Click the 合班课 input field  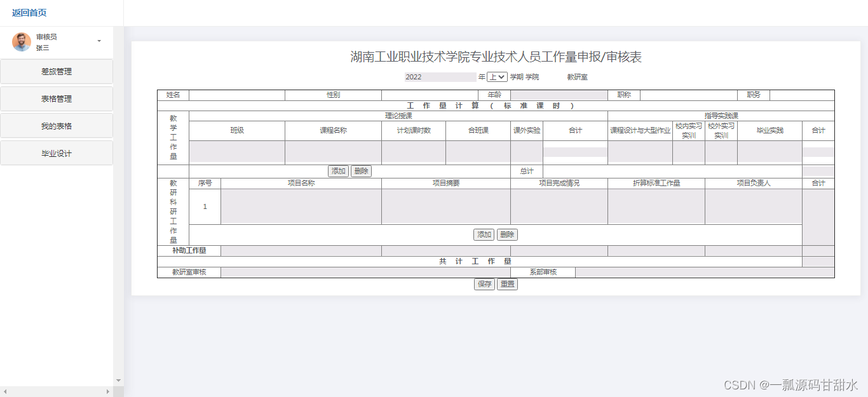tap(478, 152)
